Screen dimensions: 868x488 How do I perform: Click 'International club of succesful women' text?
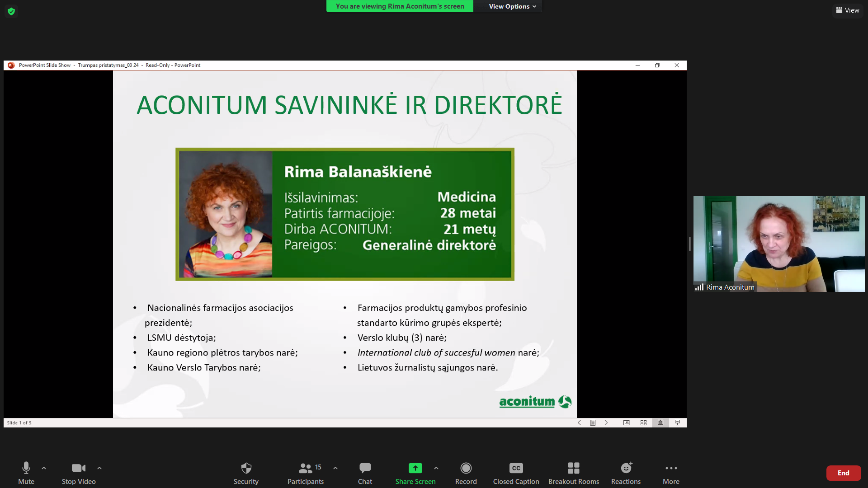pos(436,352)
